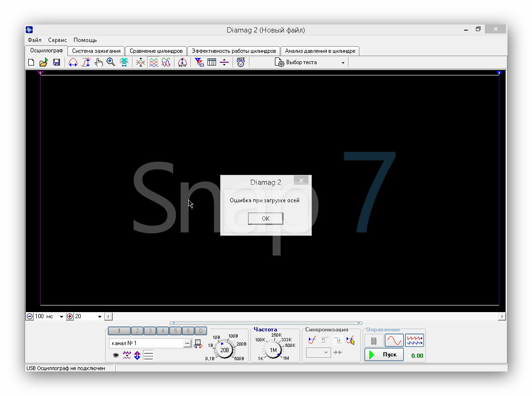The width and height of the screenshot is (532, 396).
Task: Select channel button 3
Action: [150, 331]
